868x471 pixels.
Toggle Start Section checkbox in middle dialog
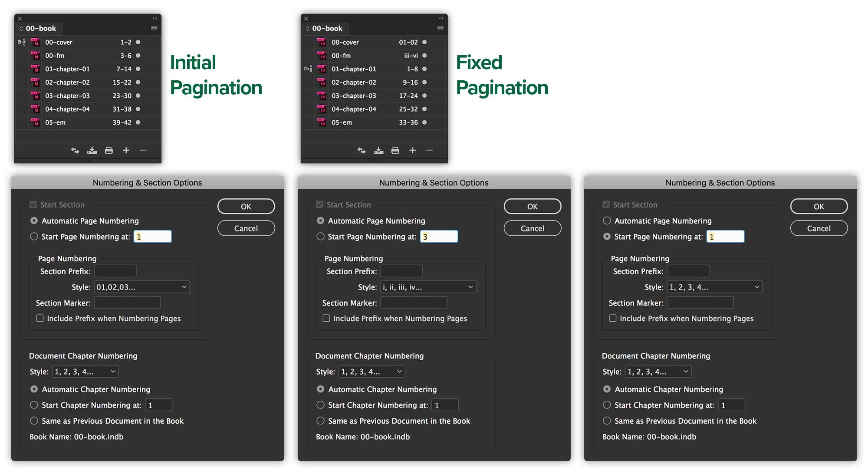pyautogui.click(x=319, y=204)
